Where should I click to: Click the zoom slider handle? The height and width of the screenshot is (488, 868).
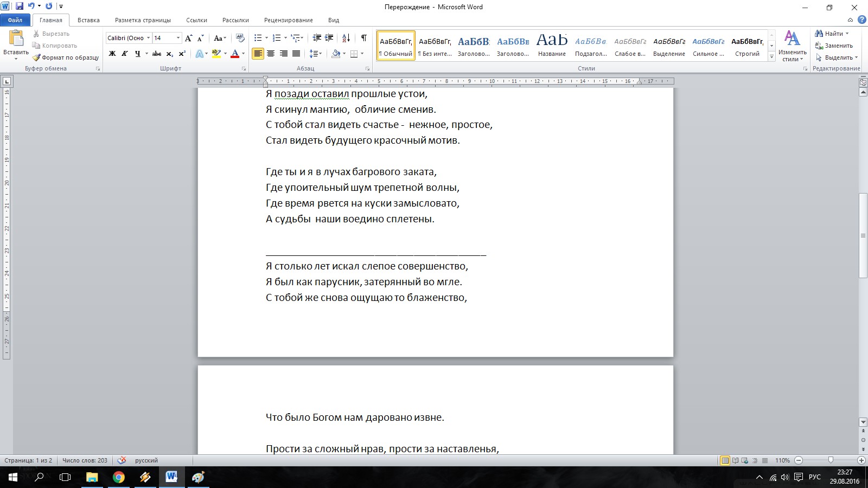pyautogui.click(x=831, y=460)
